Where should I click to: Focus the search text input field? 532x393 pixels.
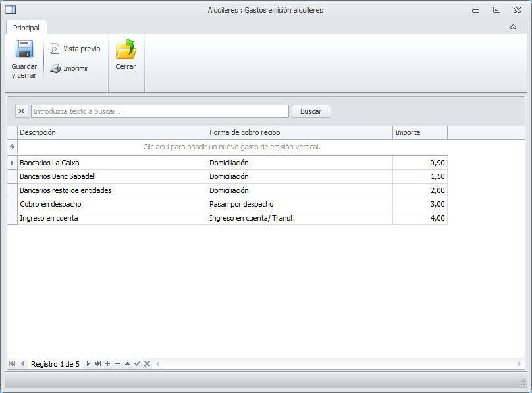point(160,111)
